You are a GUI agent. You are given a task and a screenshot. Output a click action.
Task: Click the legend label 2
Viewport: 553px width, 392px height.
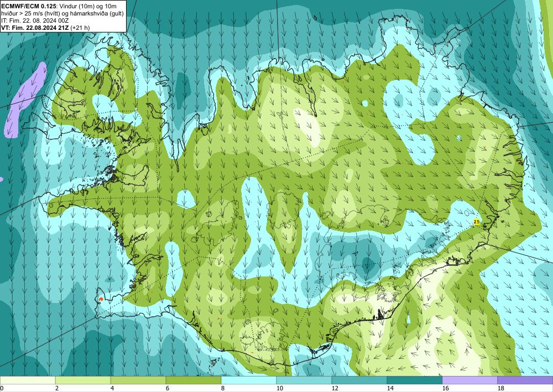coord(57,388)
